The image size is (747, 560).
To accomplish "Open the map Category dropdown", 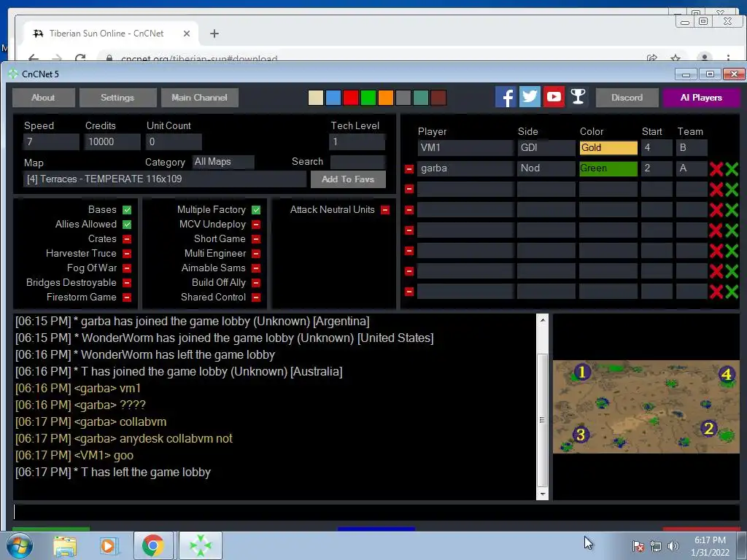I will pos(223,162).
